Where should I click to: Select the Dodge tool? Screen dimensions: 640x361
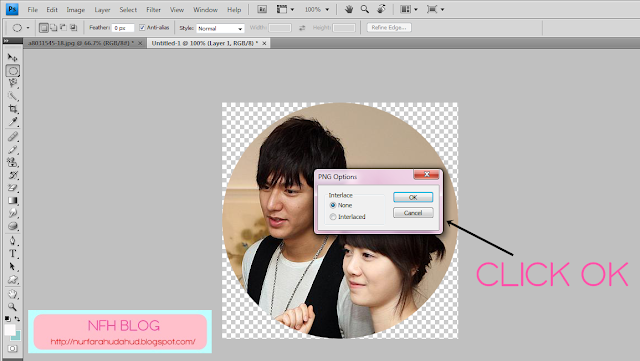[x=13, y=226]
